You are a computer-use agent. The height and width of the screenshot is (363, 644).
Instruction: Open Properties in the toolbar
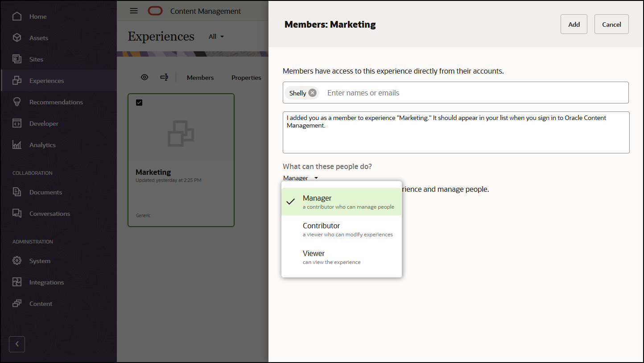pos(246,78)
